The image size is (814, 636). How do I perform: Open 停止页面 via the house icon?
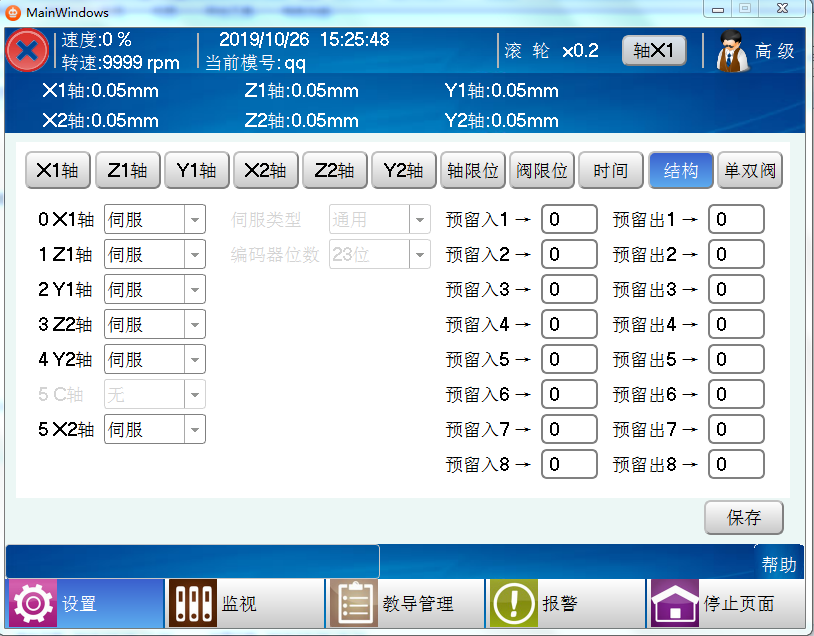(674, 604)
